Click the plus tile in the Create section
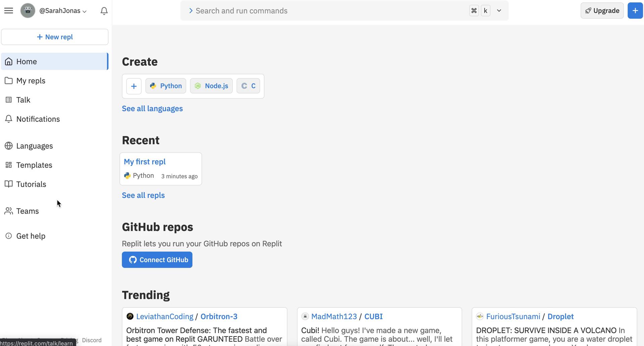Image resolution: width=644 pixels, height=346 pixels. click(x=134, y=86)
